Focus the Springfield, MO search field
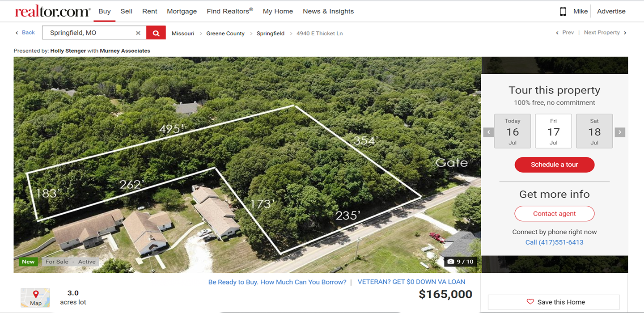The image size is (644, 313). 89,33
